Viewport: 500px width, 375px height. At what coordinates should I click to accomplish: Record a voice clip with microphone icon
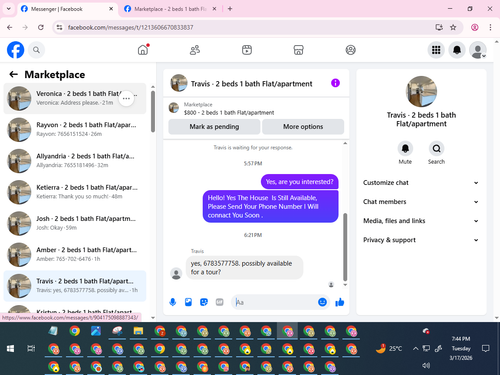[173, 302]
